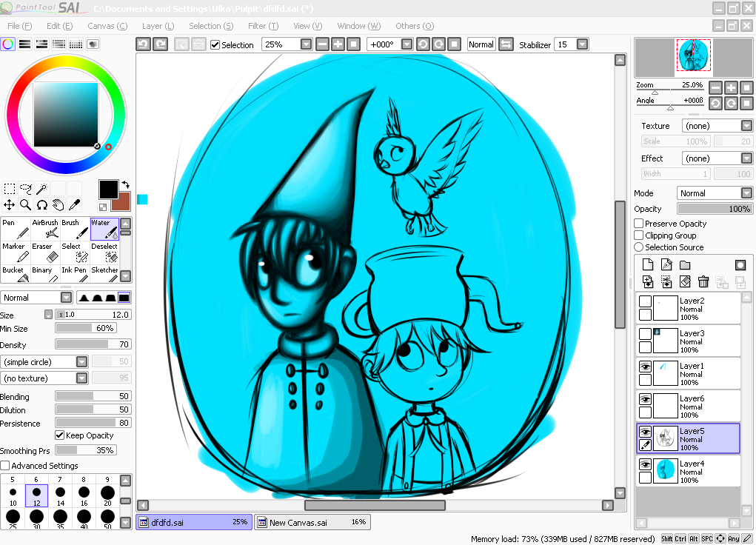756x545 pixels.
Task: Create a new linework layer
Action: [666, 264]
